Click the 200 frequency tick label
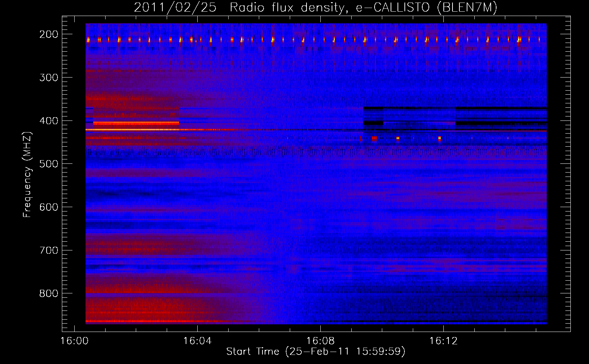589x364 pixels. click(49, 34)
